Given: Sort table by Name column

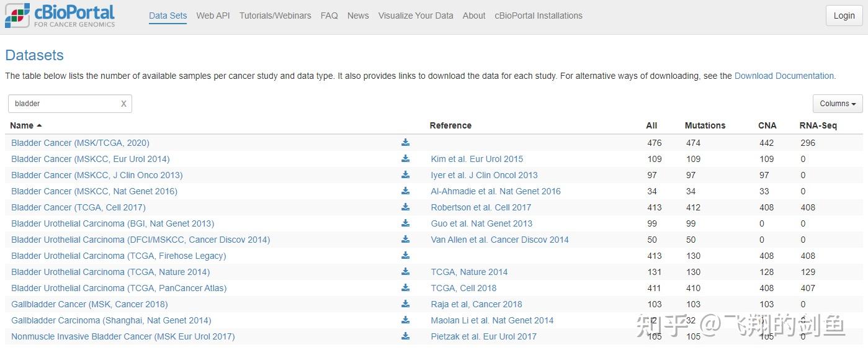Looking at the screenshot, I should click(22, 125).
